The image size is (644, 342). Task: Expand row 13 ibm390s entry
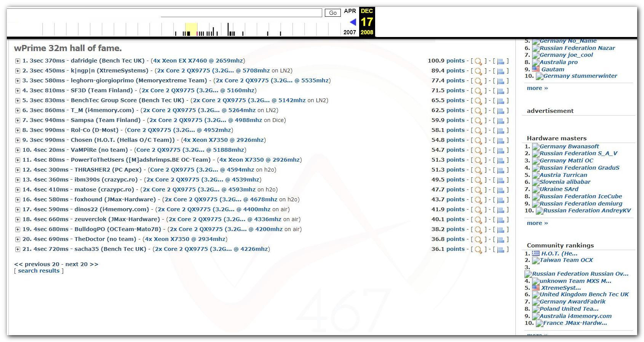coord(18,180)
